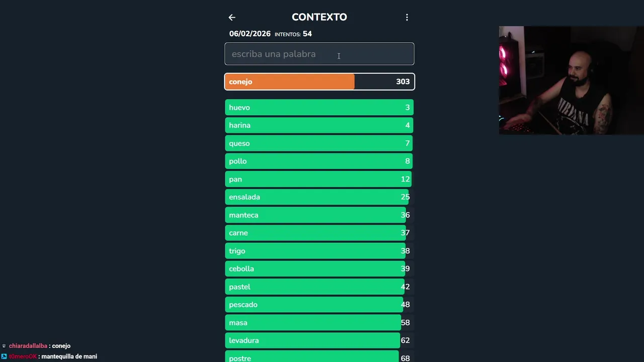Click the back arrow icon
The image size is (644, 362).
click(232, 18)
